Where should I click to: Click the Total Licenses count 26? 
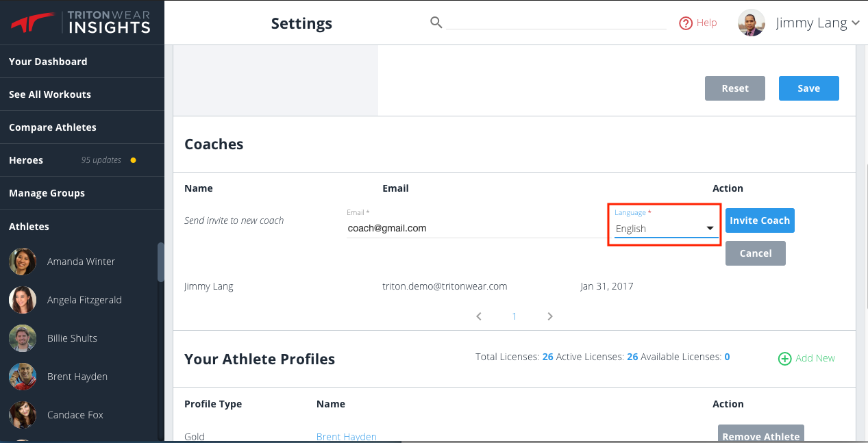tap(547, 357)
